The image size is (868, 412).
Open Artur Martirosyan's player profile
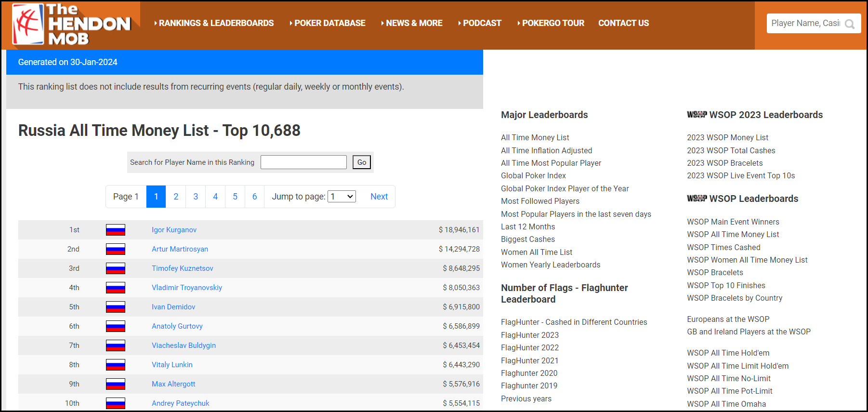(180, 249)
